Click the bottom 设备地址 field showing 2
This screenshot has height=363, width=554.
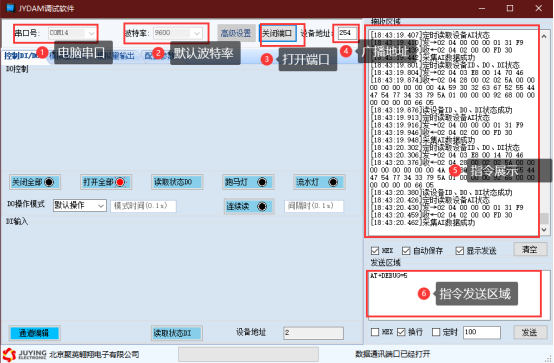pos(313,333)
